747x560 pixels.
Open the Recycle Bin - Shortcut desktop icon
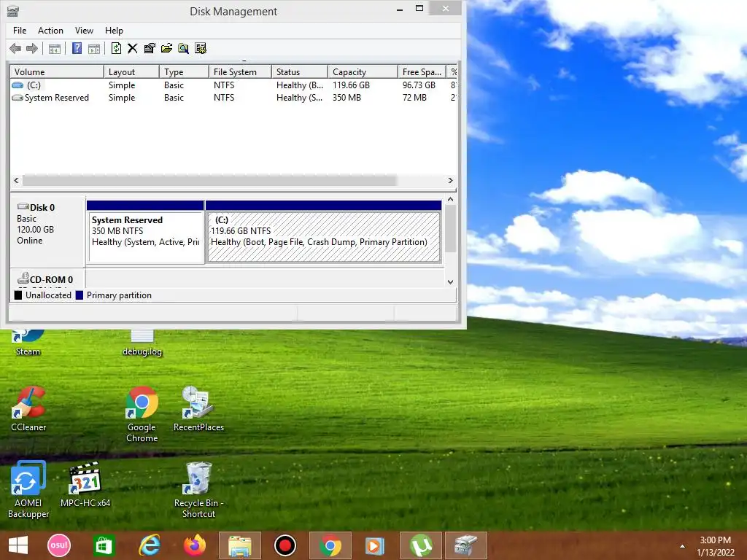pos(198,489)
